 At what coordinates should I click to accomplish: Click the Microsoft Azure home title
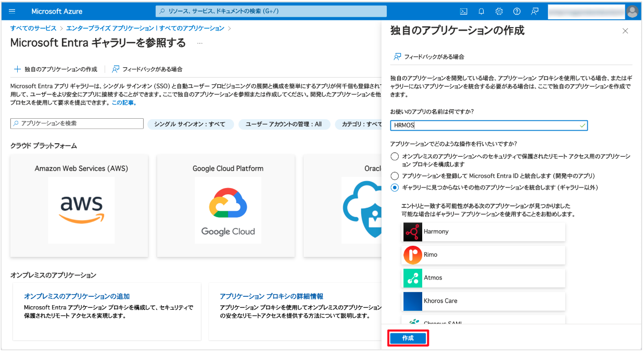pyautogui.click(x=57, y=11)
